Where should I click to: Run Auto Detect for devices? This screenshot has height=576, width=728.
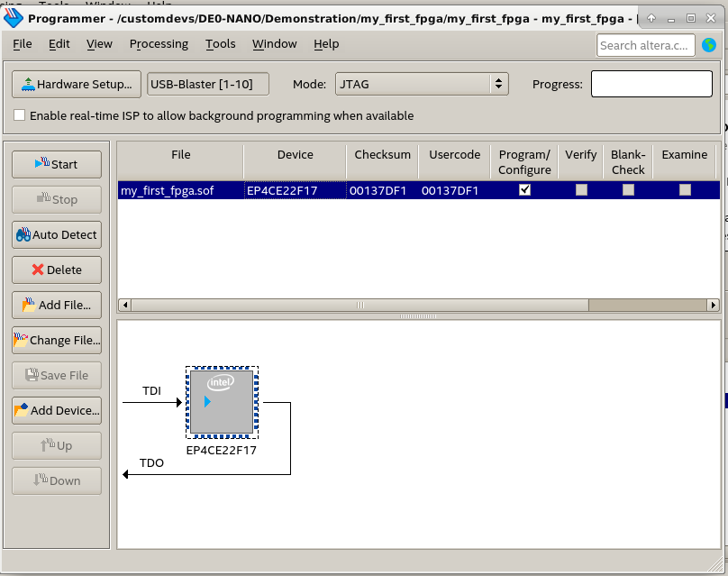tap(57, 235)
